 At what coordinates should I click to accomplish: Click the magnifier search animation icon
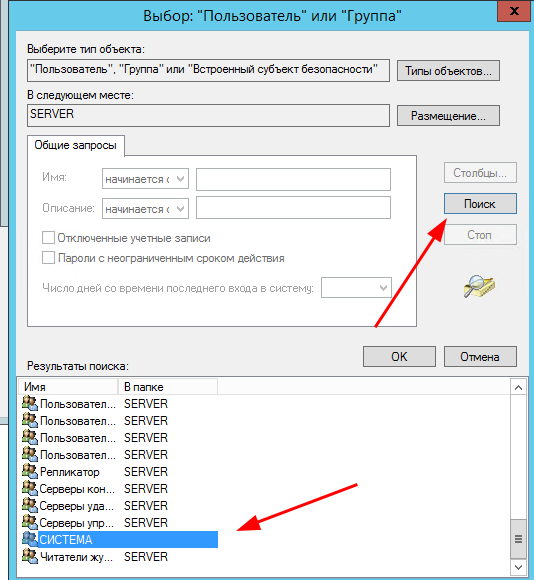[x=479, y=286]
